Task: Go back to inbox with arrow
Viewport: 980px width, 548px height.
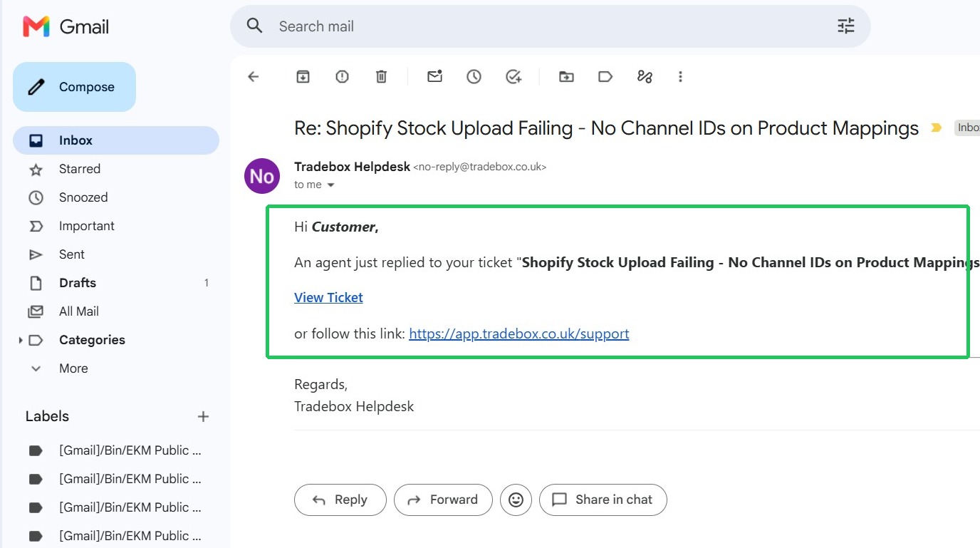Action: [x=254, y=76]
